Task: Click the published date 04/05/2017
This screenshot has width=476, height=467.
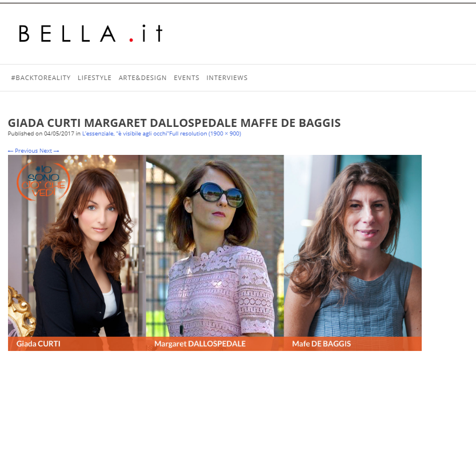Action: 59,134
